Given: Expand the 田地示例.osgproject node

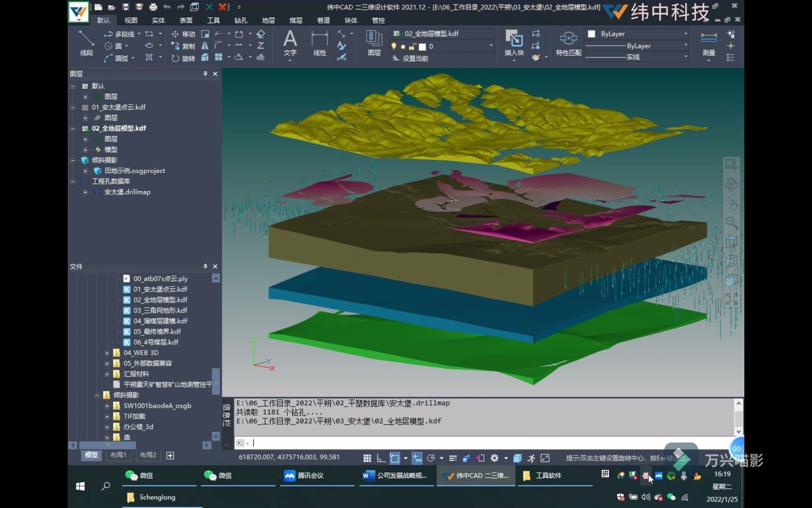Looking at the screenshot, I should [85, 171].
